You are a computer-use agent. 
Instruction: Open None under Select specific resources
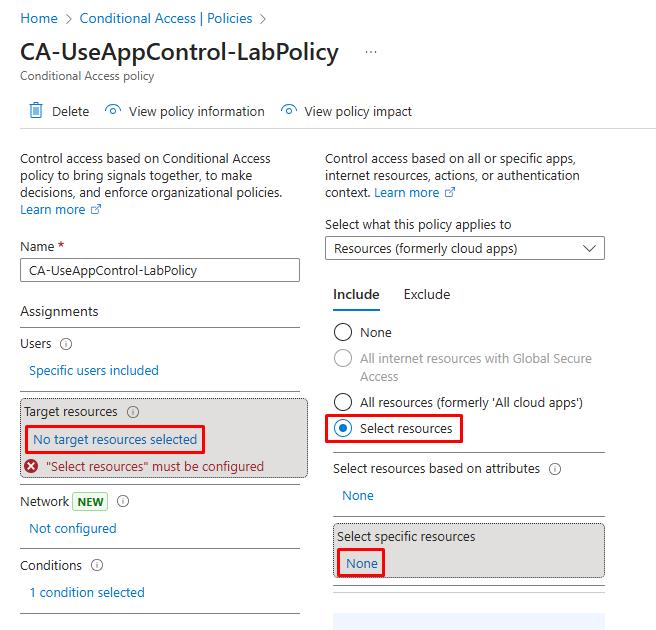point(362,563)
